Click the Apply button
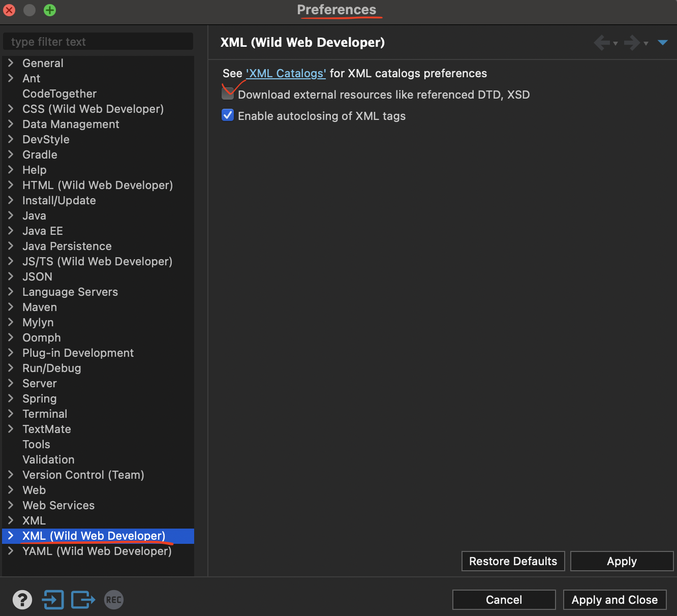 pyautogui.click(x=622, y=561)
